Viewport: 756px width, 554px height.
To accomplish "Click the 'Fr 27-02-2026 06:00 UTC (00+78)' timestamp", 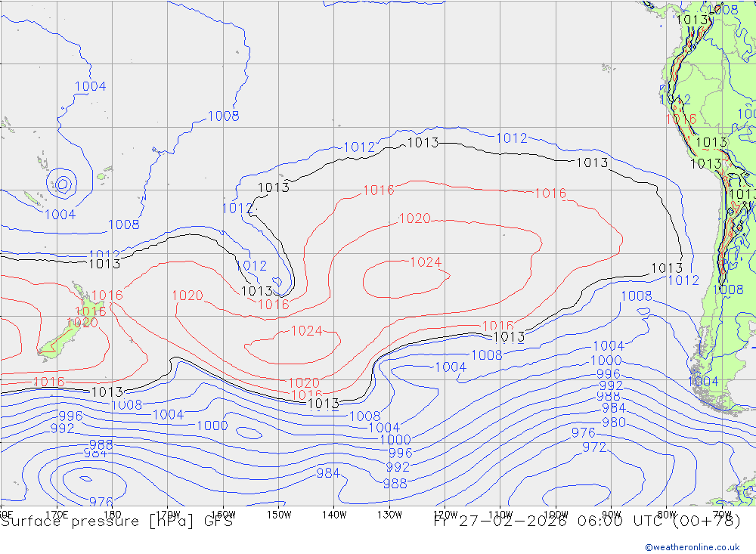I will coord(587,522).
